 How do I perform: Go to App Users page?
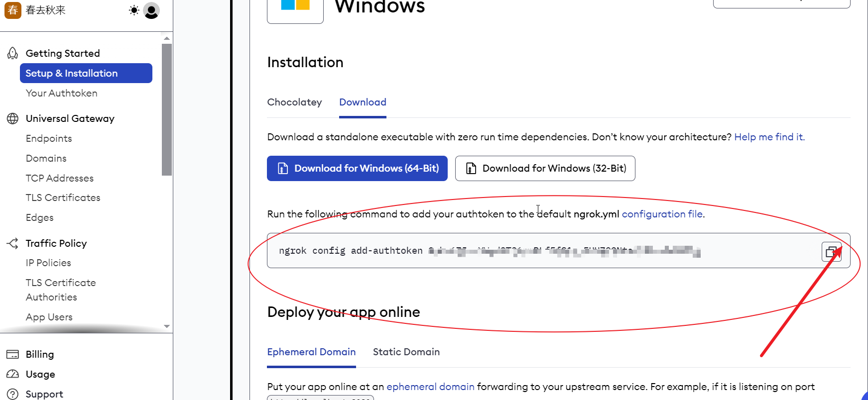pyautogui.click(x=49, y=317)
